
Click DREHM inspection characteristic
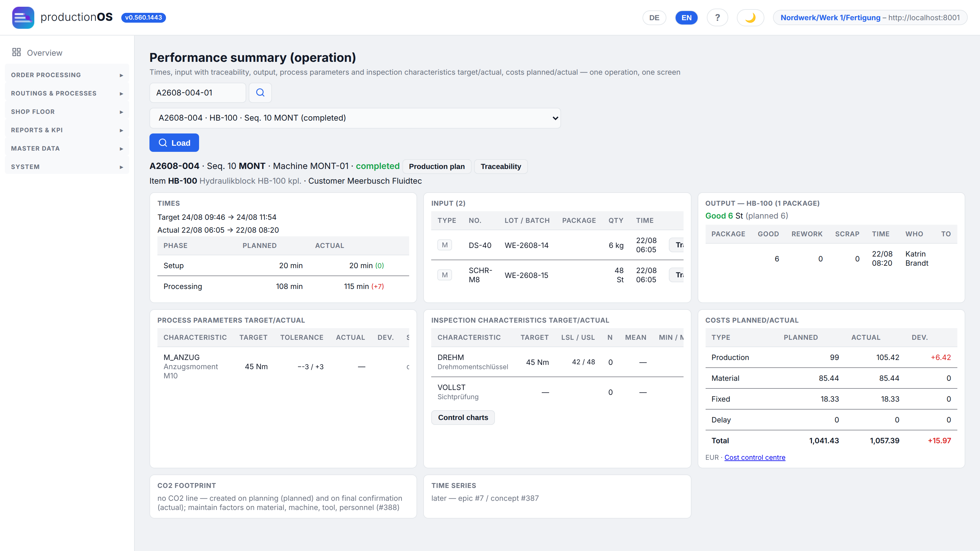pyautogui.click(x=473, y=362)
